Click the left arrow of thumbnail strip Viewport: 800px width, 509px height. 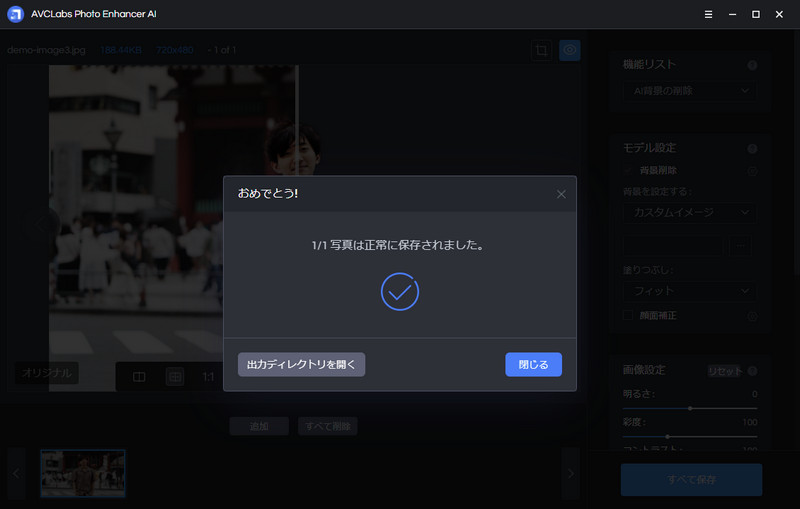tap(16, 473)
